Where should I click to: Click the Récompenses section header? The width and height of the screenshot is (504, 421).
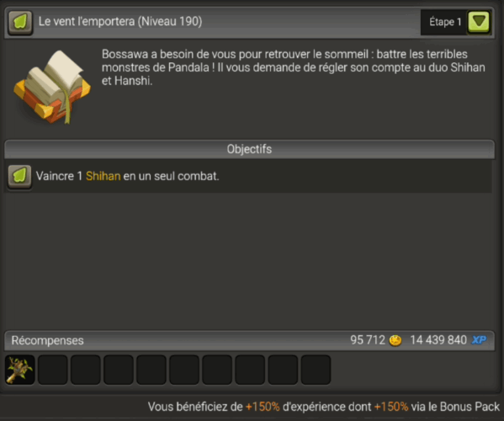click(249, 341)
